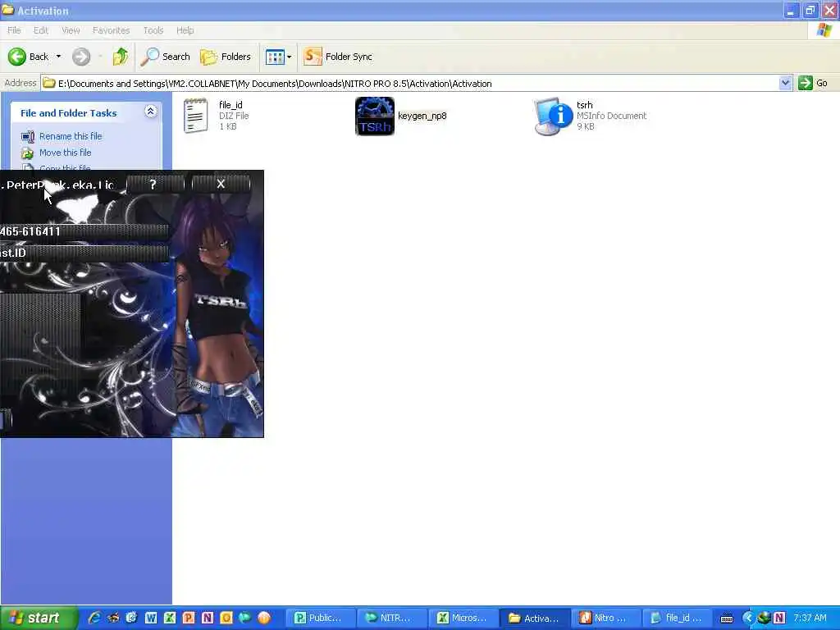Click the tsrh file name label
The width and height of the screenshot is (840, 630).
[x=584, y=105]
